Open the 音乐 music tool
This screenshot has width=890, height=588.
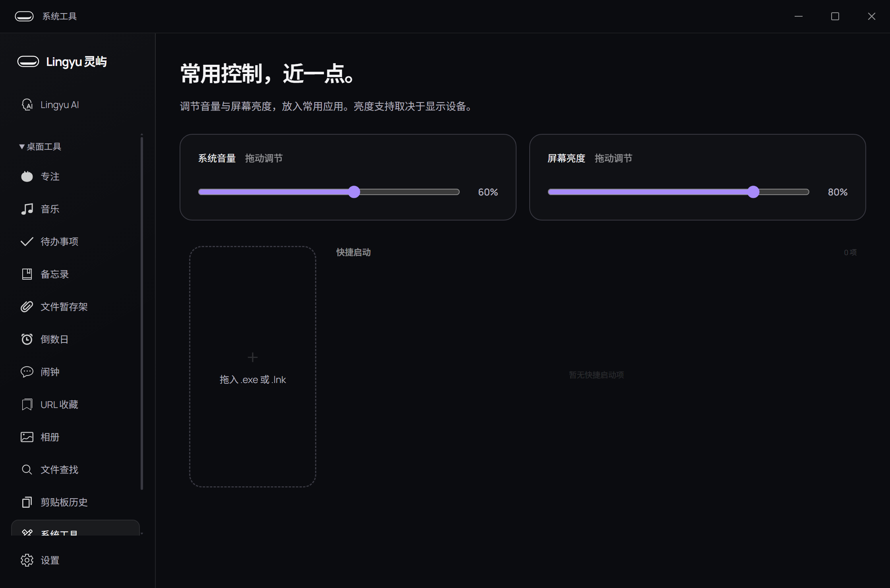click(x=75, y=209)
